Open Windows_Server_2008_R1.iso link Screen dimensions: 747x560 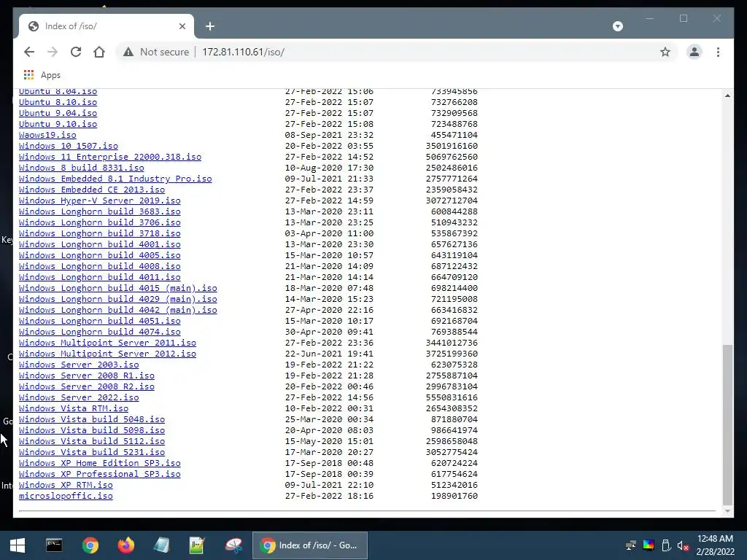pyautogui.click(x=86, y=376)
